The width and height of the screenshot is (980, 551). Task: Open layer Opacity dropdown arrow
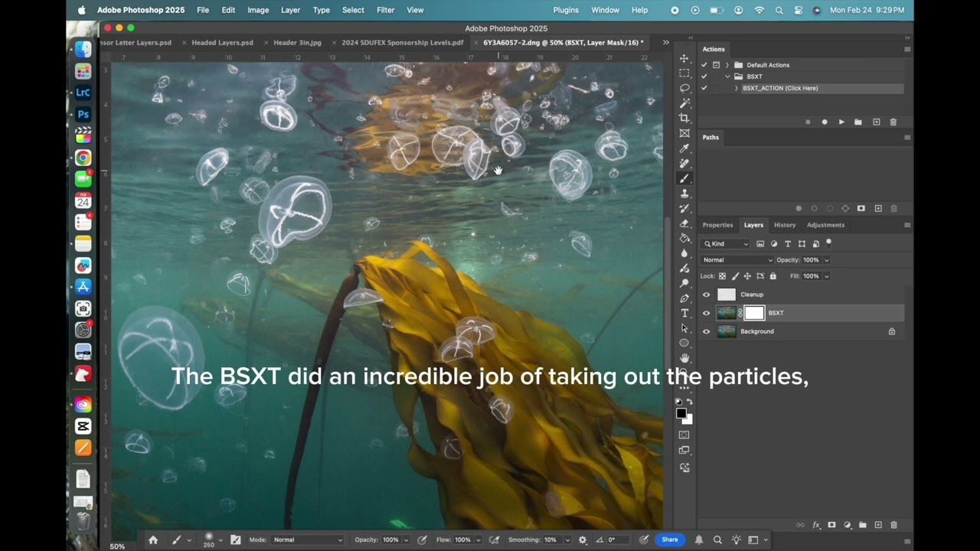pyautogui.click(x=826, y=260)
